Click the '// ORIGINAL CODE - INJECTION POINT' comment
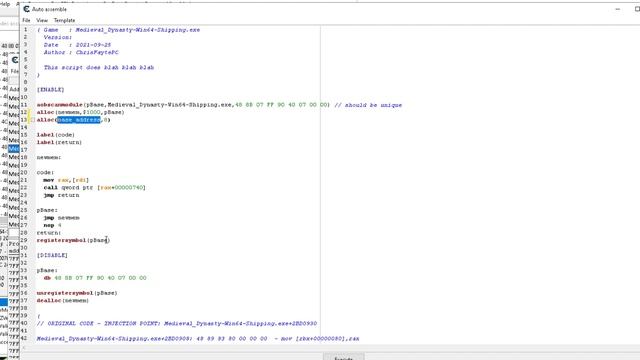The width and height of the screenshot is (640, 360). tap(177, 323)
